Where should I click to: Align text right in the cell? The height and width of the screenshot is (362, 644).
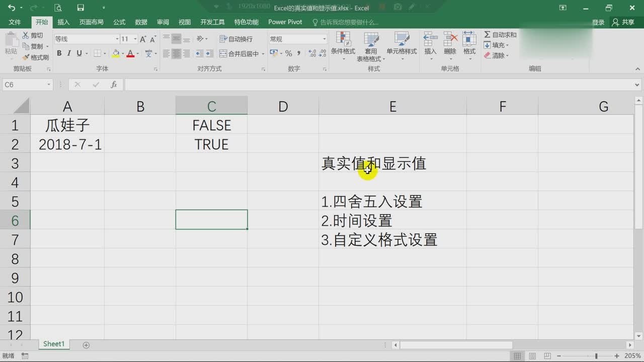coord(187,53)
